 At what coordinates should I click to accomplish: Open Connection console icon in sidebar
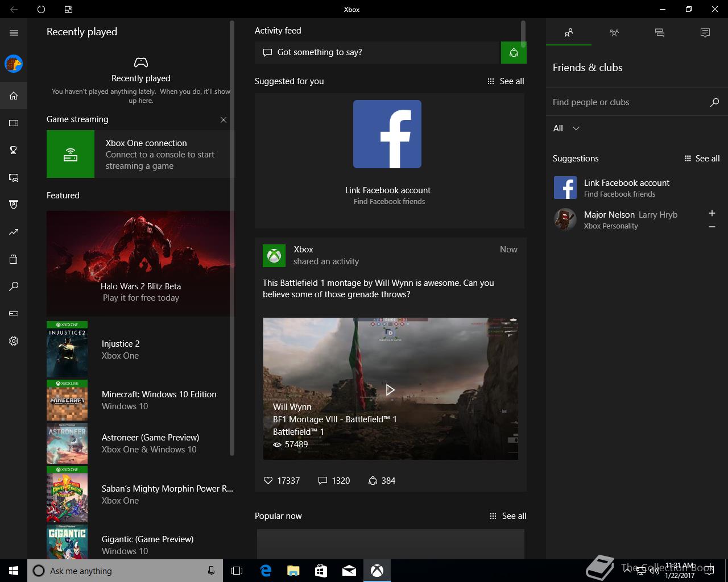14,314
